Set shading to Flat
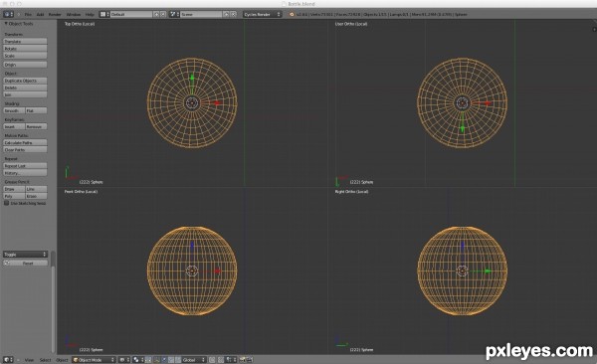Screen dimensions: 597x364 point(36,110)
